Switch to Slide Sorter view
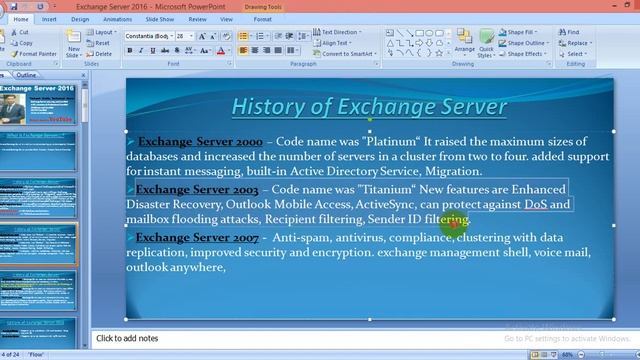 tap(544, 355)
